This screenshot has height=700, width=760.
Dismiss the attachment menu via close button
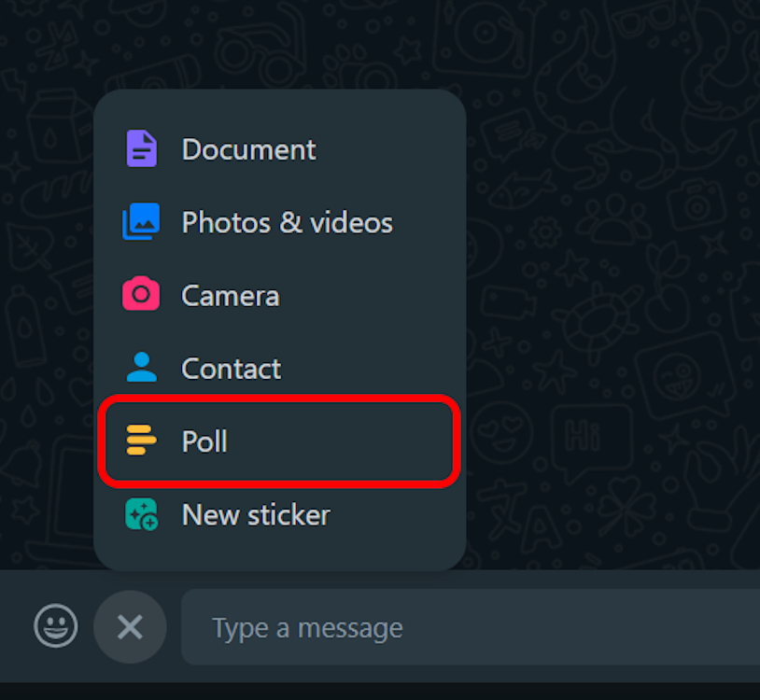[130, 626]
